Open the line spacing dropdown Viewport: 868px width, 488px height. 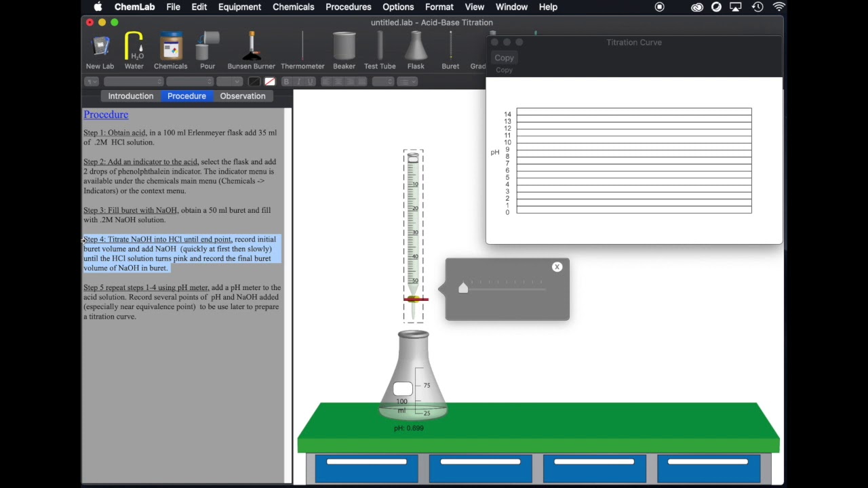[x=383, y=81]
